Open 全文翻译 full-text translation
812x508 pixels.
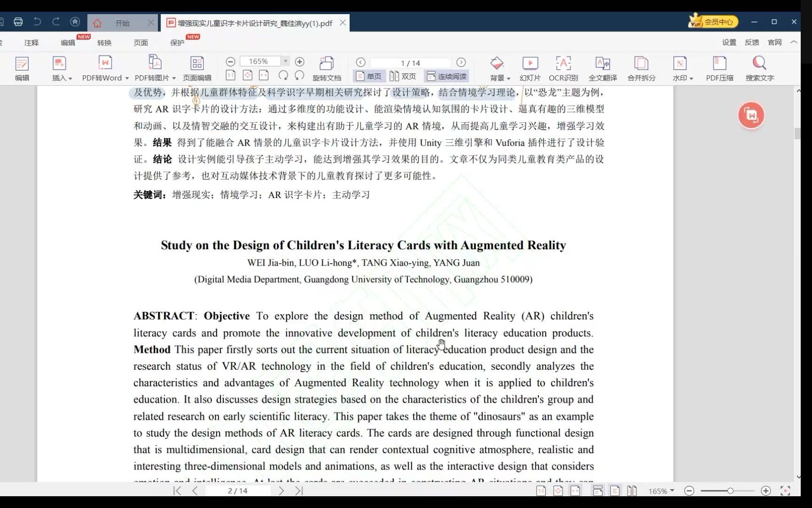click(x=602, y=68)
